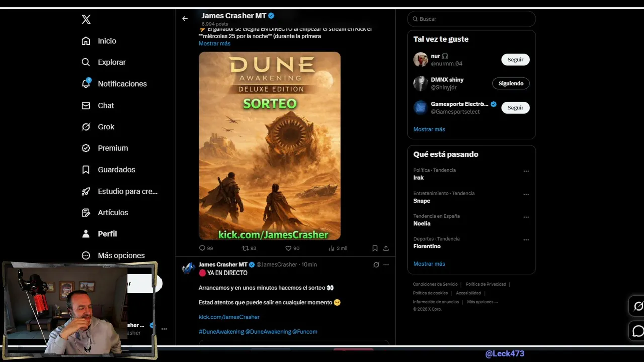Reply to the post with 99 comments

pyautogui.click(x=206, y=248)
